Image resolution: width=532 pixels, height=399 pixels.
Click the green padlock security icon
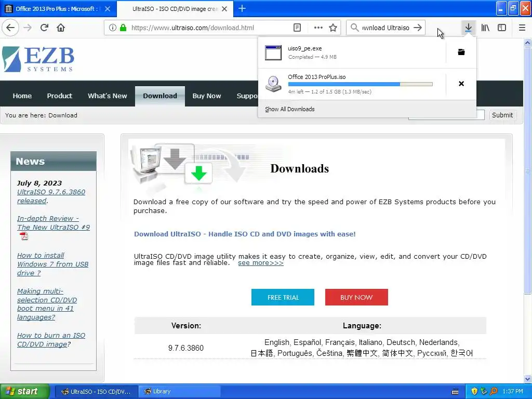click(123, 28)
